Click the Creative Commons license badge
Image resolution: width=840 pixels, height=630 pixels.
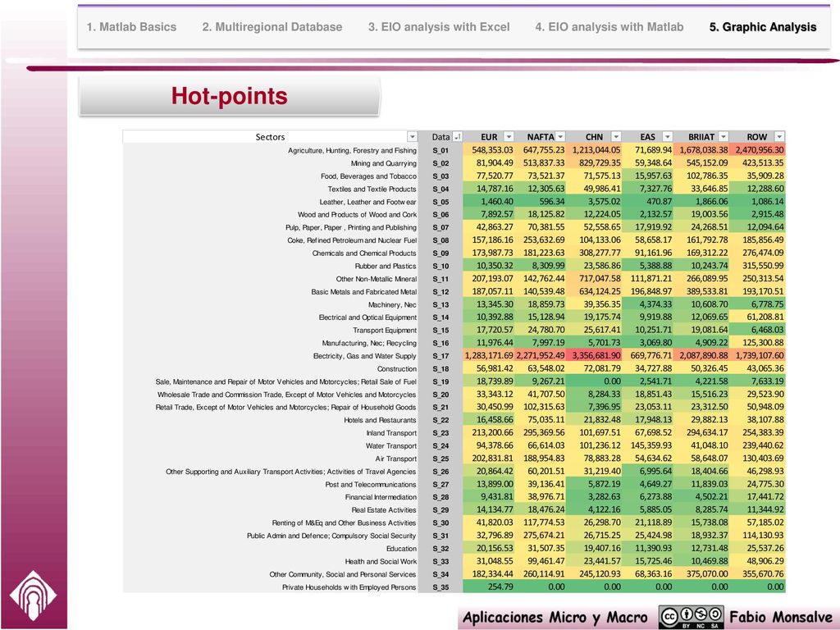(691, 617)
